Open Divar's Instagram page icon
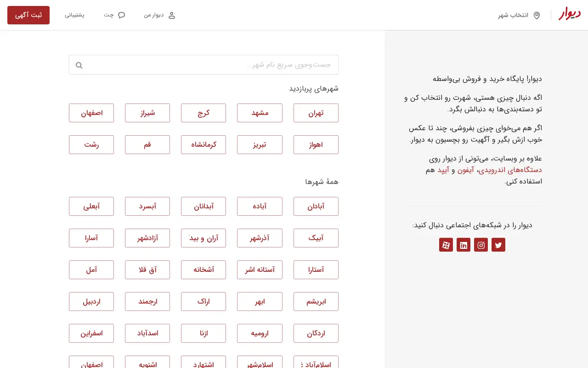This screenshot has height=368, width=588. (x=481, y=245)
